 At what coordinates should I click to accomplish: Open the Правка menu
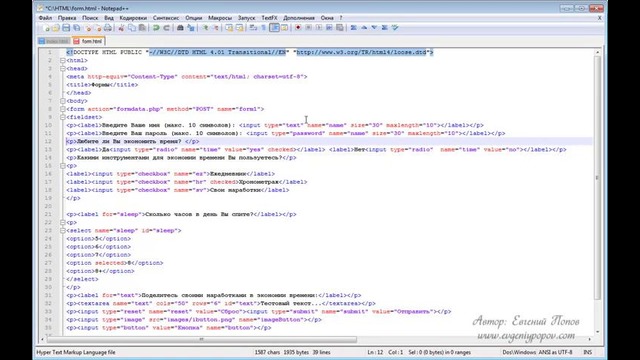pyautogui.click(x=67, y=18)
